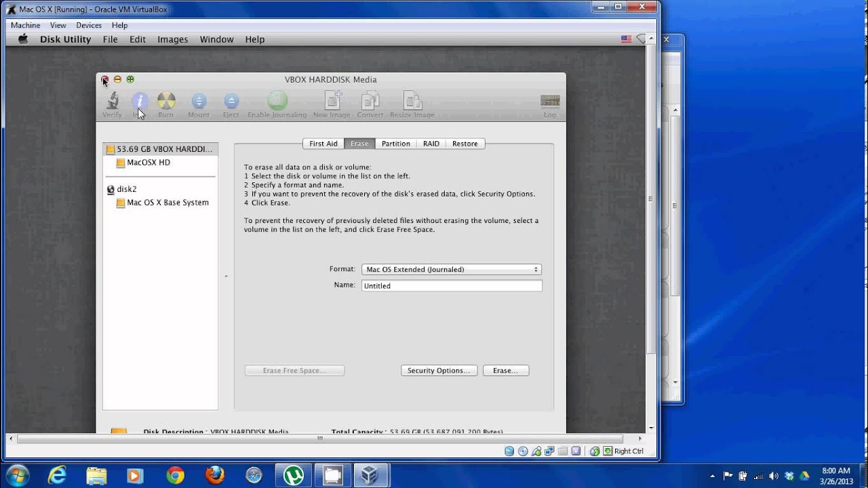
Task: Click the Convert toolbar icon
Action: 370,101
